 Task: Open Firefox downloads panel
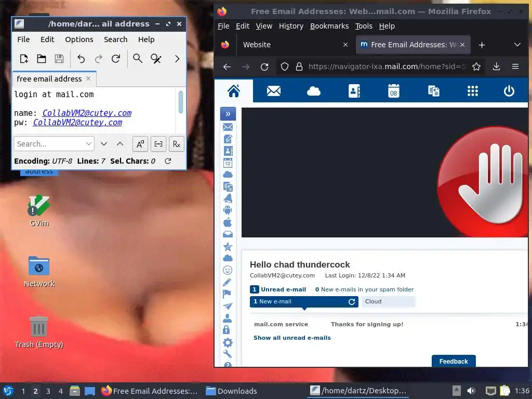(496, 66)
